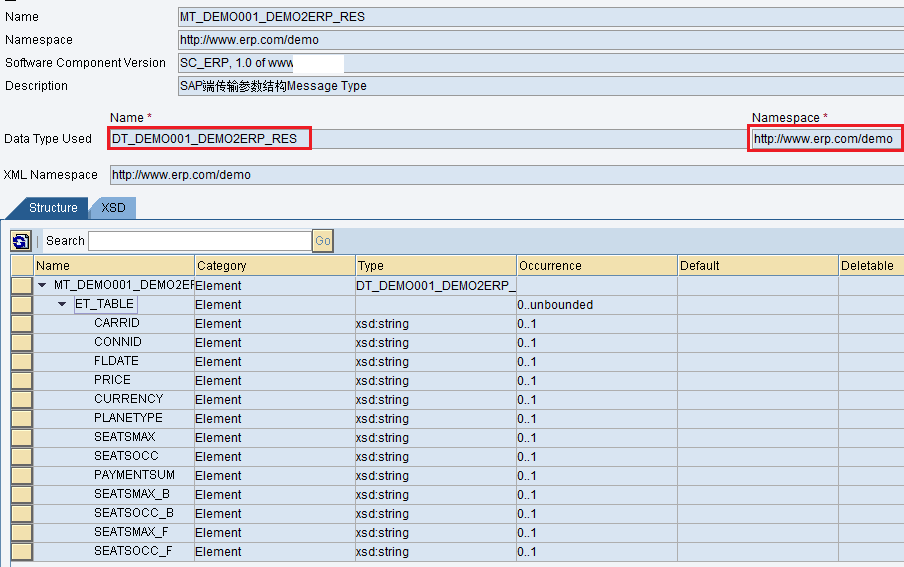Click the Data Type Used namespace field
This screenshot has height=567, width=904.
click(x=824, y=139)
